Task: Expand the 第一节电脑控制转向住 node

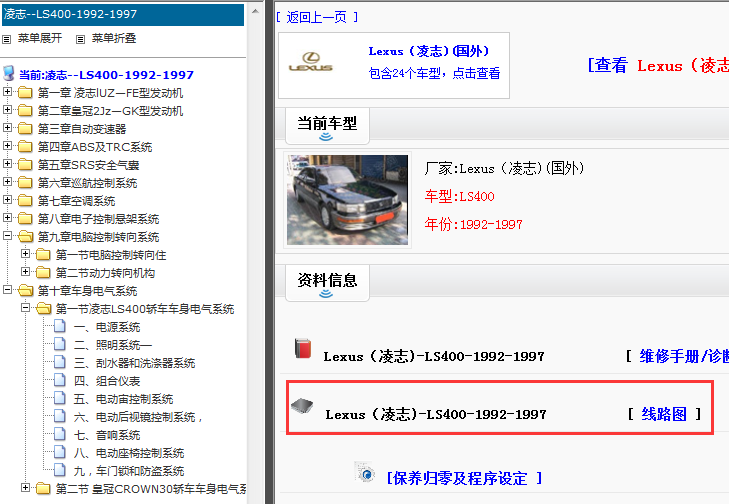Action: 26,254
